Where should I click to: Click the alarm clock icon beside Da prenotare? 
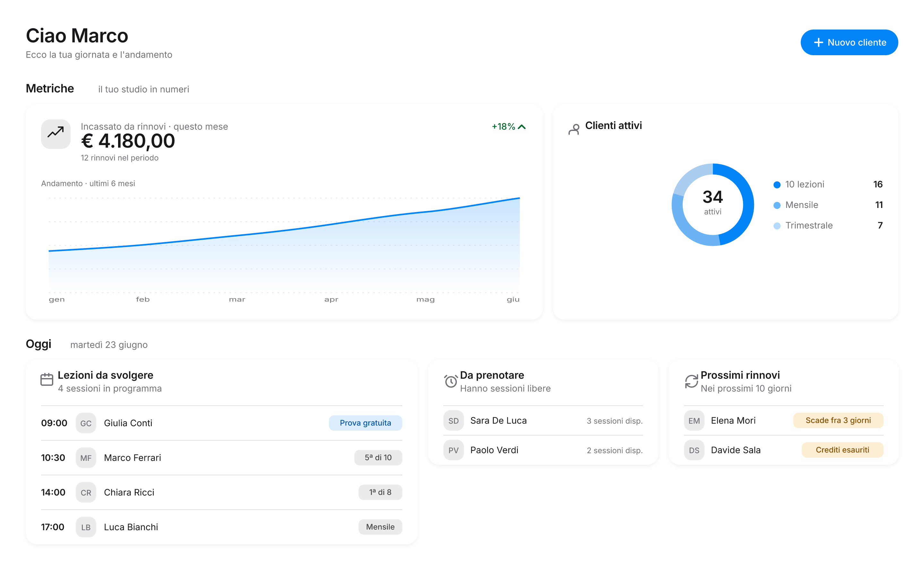pyautogui.click(x=450, y=381)
